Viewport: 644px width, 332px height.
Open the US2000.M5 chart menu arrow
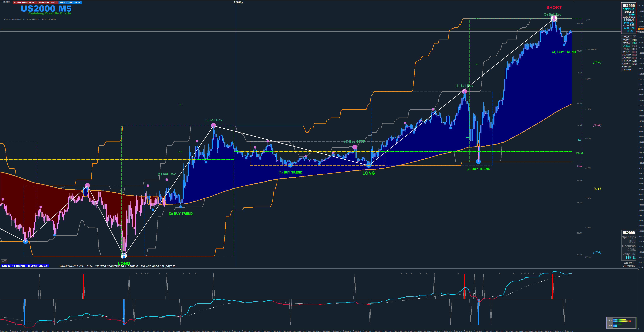[x=1, y=2]
